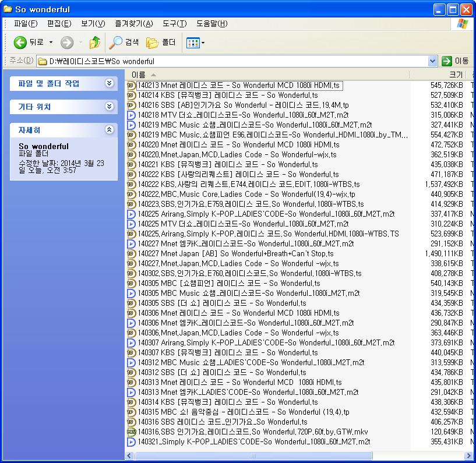The image size is (476, 463).
Task: Select file 140305 SBS [더 쇼] 레이디스 코드
Action: (222, 303)
